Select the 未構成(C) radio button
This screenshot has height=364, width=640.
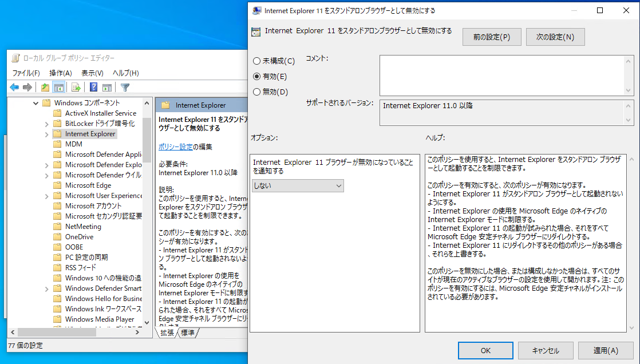tap(256, 61)
